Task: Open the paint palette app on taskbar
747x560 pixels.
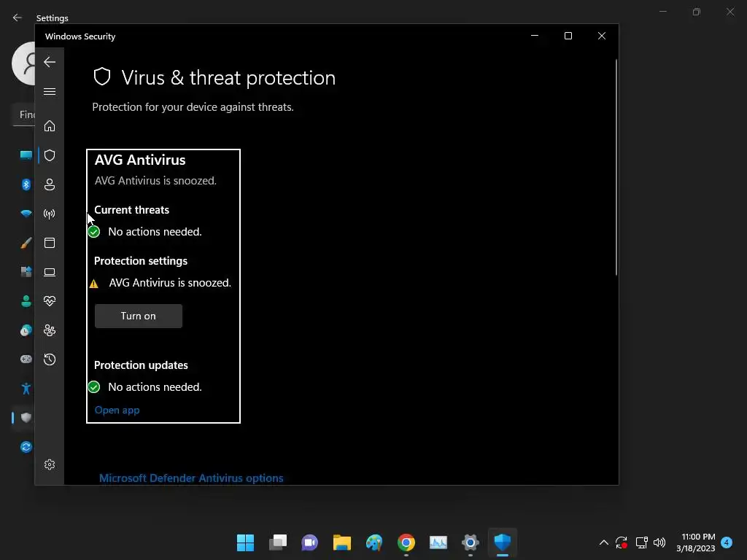Action: tap(374, 542)
